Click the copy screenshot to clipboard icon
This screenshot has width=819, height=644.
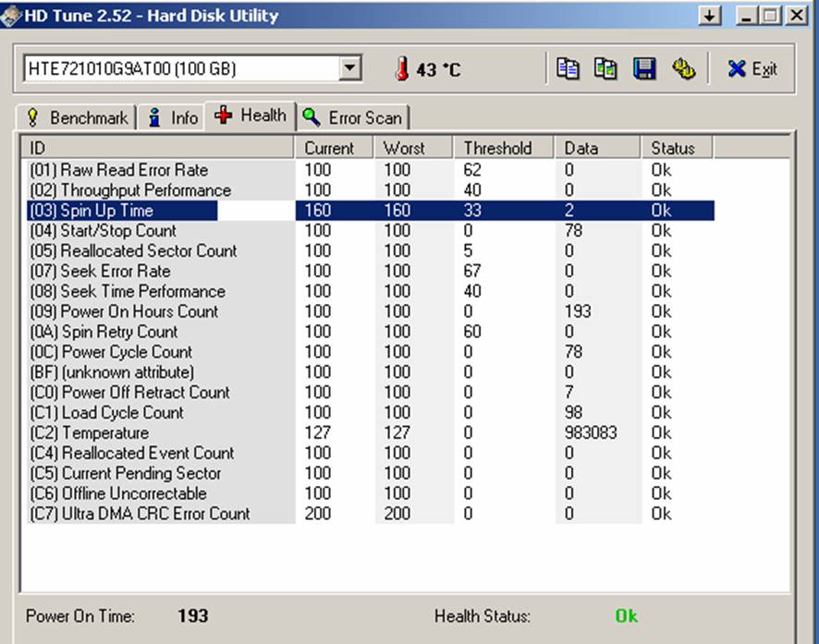(x=605, y=69)
